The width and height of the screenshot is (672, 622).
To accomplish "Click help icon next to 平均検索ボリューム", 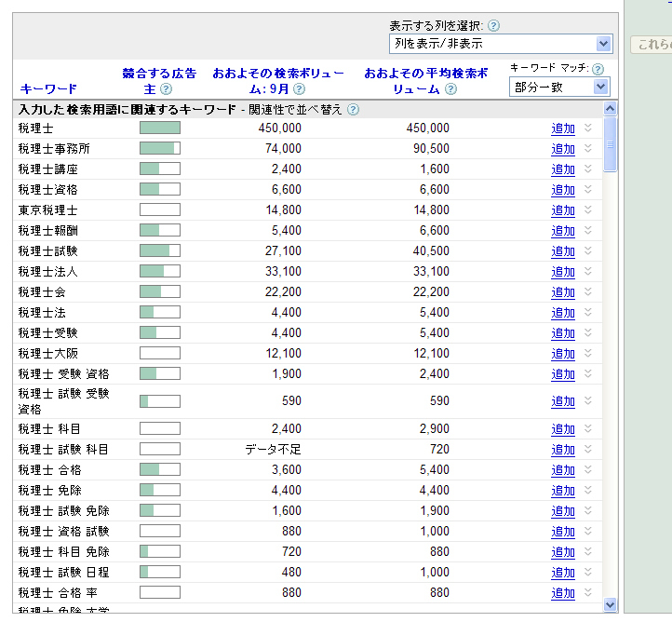I will click(x=450, y=89).
